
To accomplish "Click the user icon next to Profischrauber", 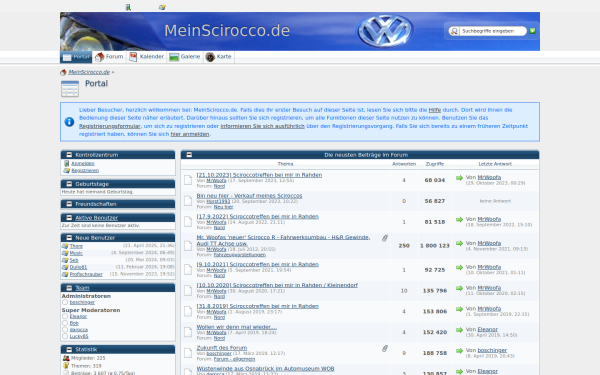I will pyautogui.click(x=65, y=274).
